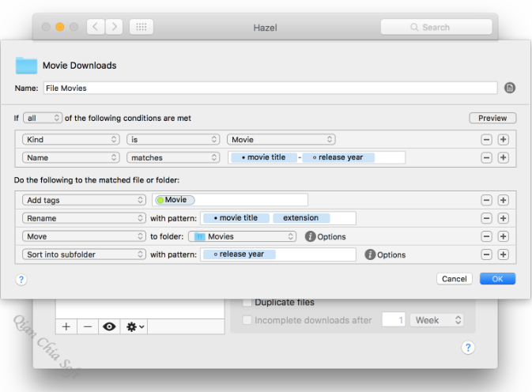This screenshot has height=392, width=532.
Task: Select 'release year' token in subfolder pattern
Action: tap(240, 254)
